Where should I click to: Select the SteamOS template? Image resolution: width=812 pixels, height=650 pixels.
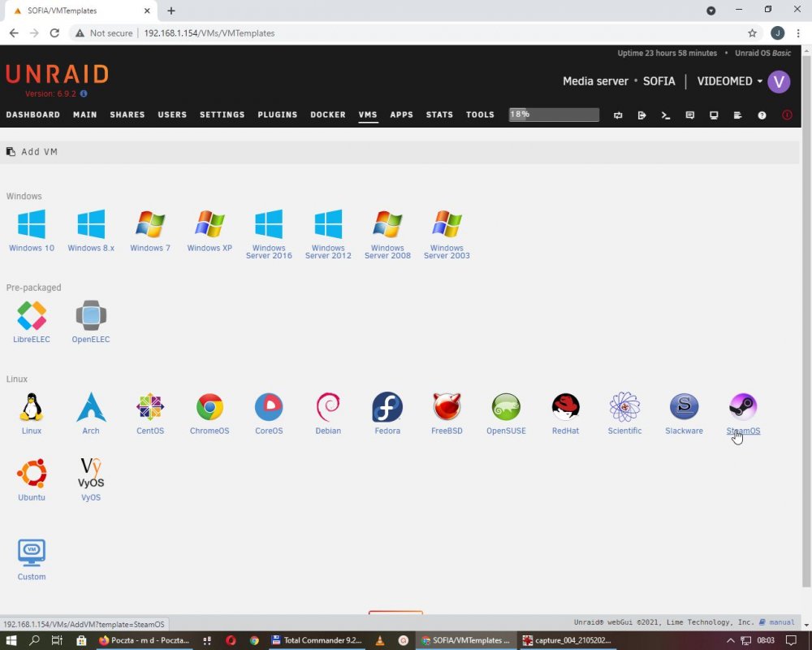click(x=743, y=413)
